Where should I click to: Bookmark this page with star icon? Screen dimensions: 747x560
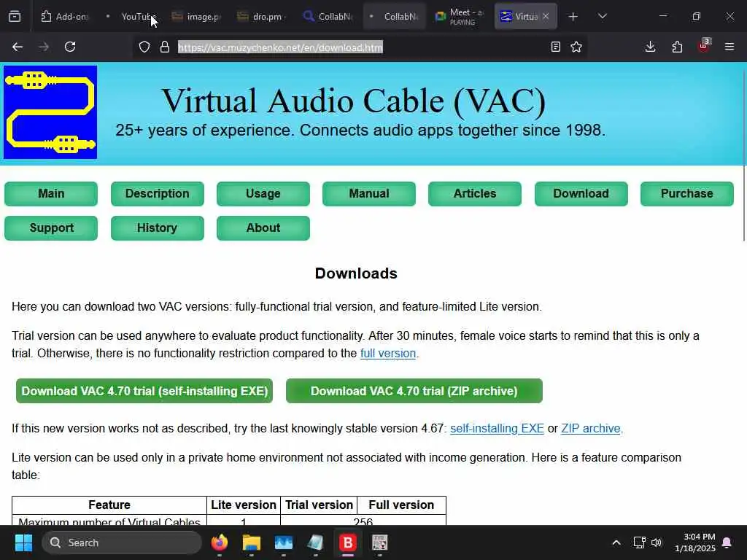pyautogui.click(x=576, y=47)
